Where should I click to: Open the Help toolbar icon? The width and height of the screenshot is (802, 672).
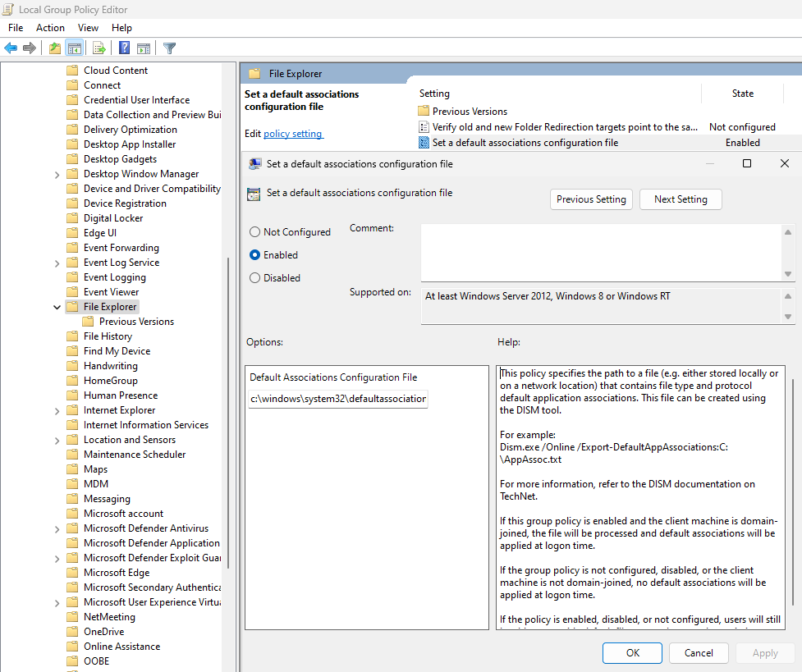124,48
